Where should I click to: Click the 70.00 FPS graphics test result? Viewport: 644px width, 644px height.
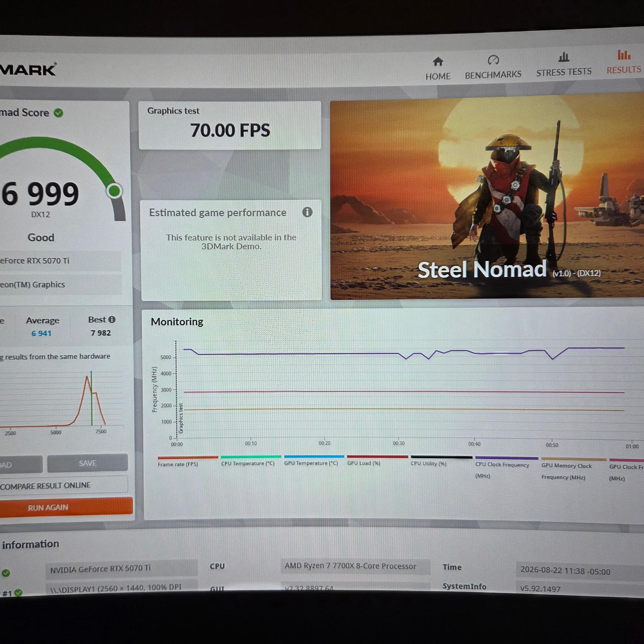[x=230, y=130]
